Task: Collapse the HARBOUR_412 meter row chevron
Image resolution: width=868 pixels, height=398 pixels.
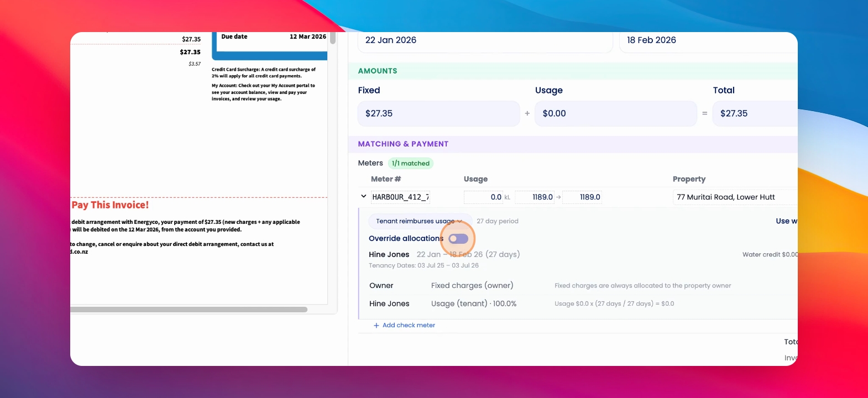Action: tap(363, 196)
